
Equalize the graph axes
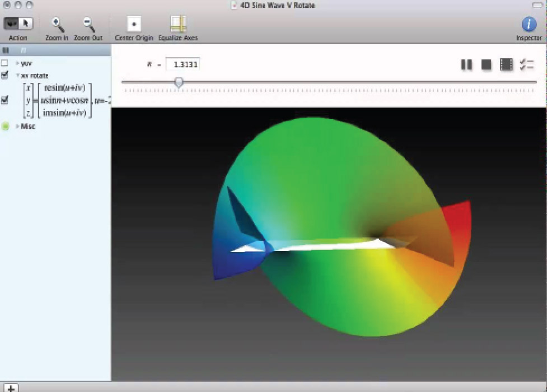click(x=178, y=24)
